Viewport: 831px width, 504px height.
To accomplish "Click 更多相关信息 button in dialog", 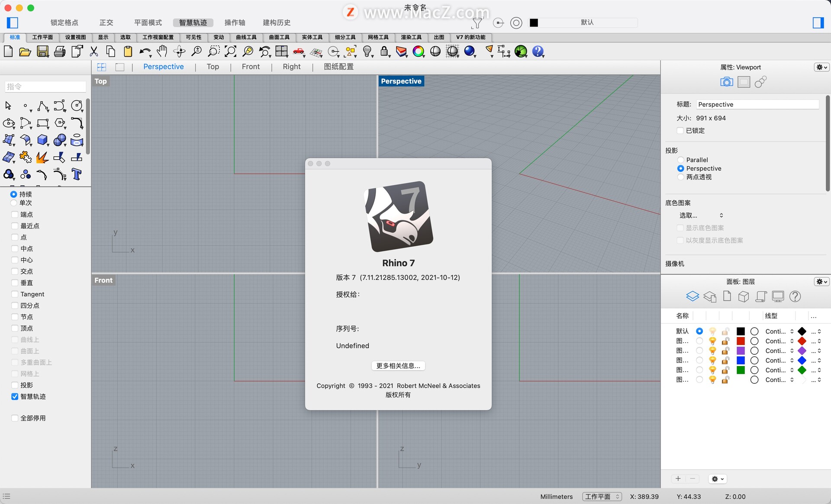I will (398, 365).
